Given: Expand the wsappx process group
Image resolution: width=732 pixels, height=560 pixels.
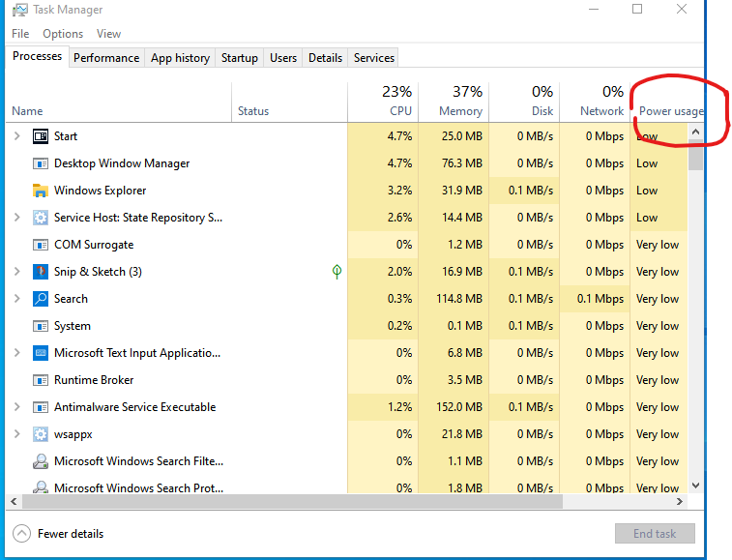Looking at the screenshot, I should pos(17,434).
